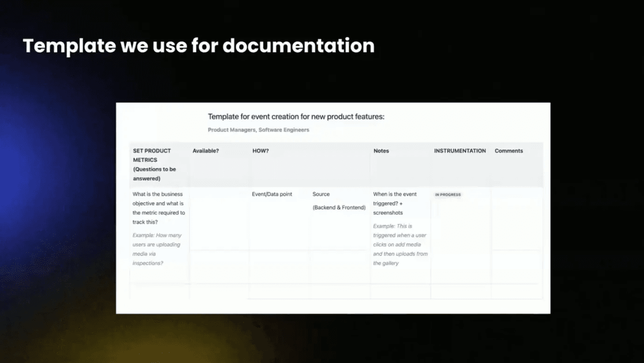Click the slide heading about documentation template
The width and height of the screenshot is (644, 363).
(198, 45)
